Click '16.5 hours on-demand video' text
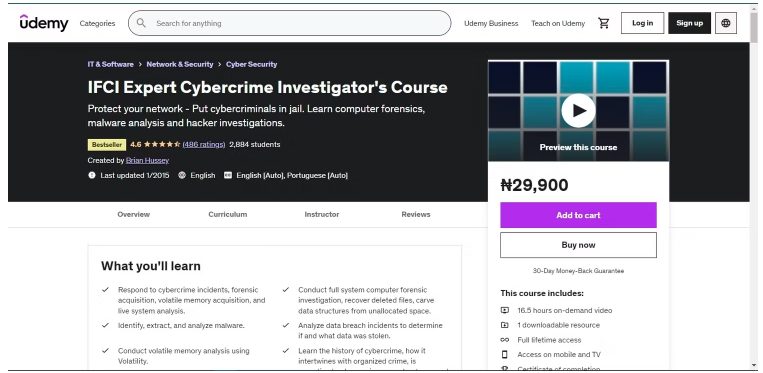The image size is (763, 373). click(x=564, y=310)
